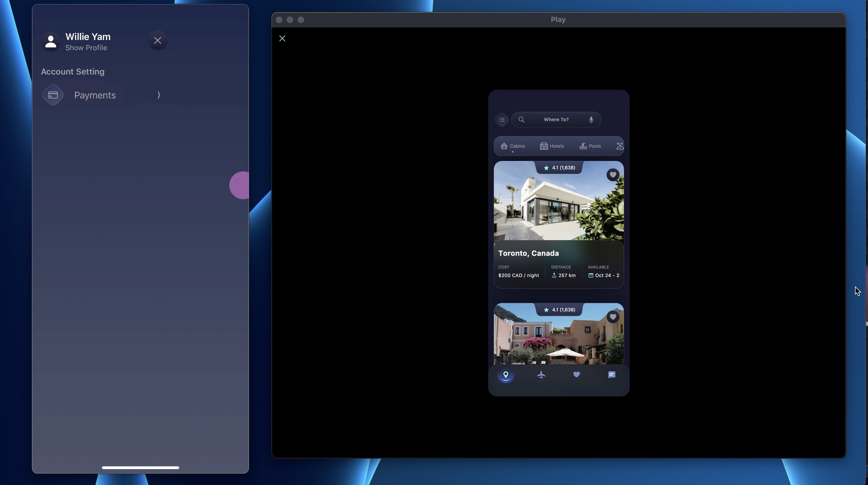
Task: Click the Payments credit card icon
Action: coord(53,95)
